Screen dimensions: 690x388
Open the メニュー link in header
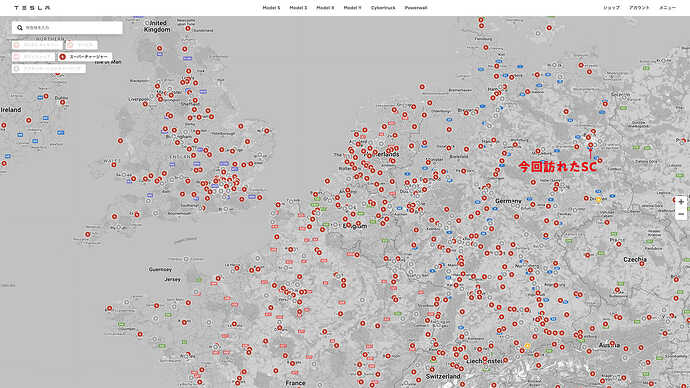coord(667,8)
